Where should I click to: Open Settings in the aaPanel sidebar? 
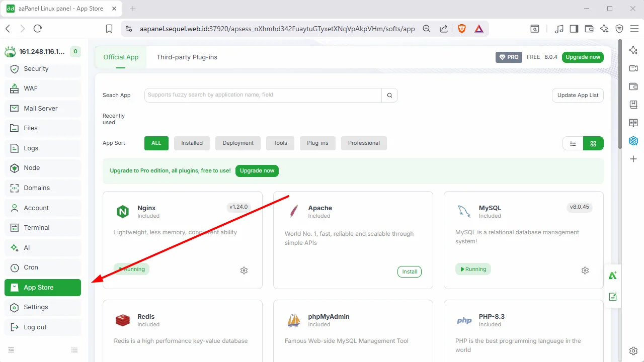click(43, 307)
